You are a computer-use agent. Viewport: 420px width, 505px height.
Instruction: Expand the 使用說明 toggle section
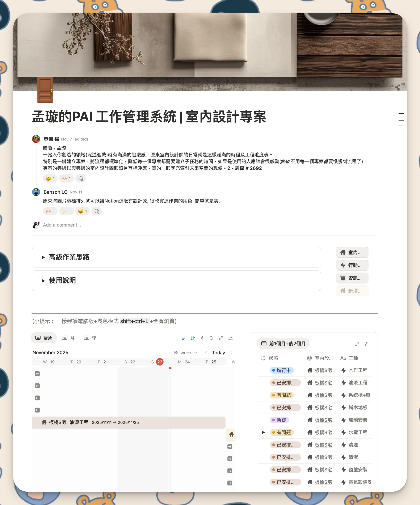pyautogui.click(x=43, y=281)
